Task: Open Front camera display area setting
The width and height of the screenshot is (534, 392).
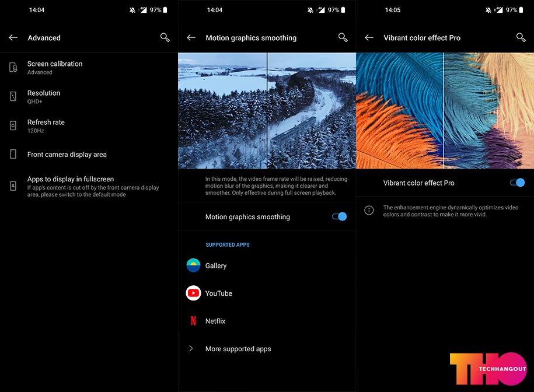Action: coord(89,154)
